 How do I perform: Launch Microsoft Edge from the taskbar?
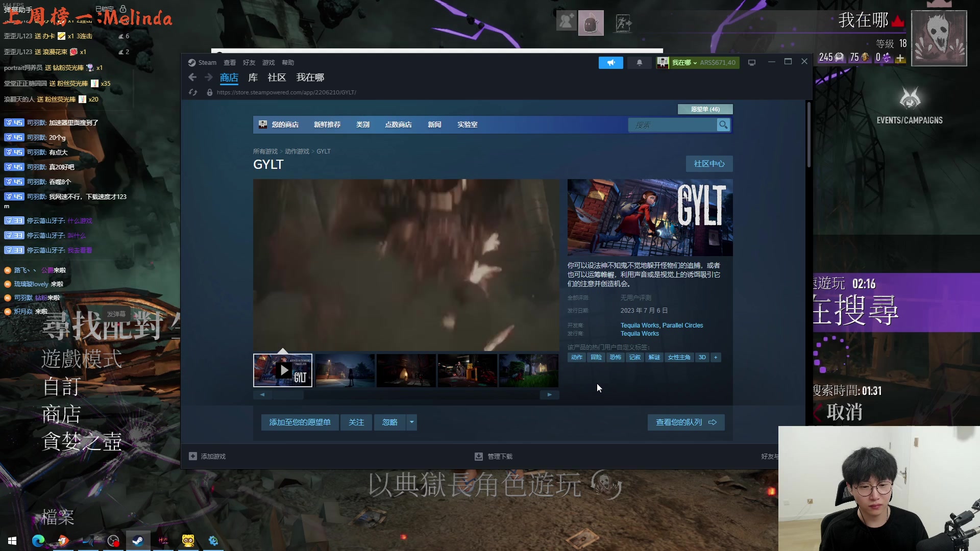pos(38,540)
